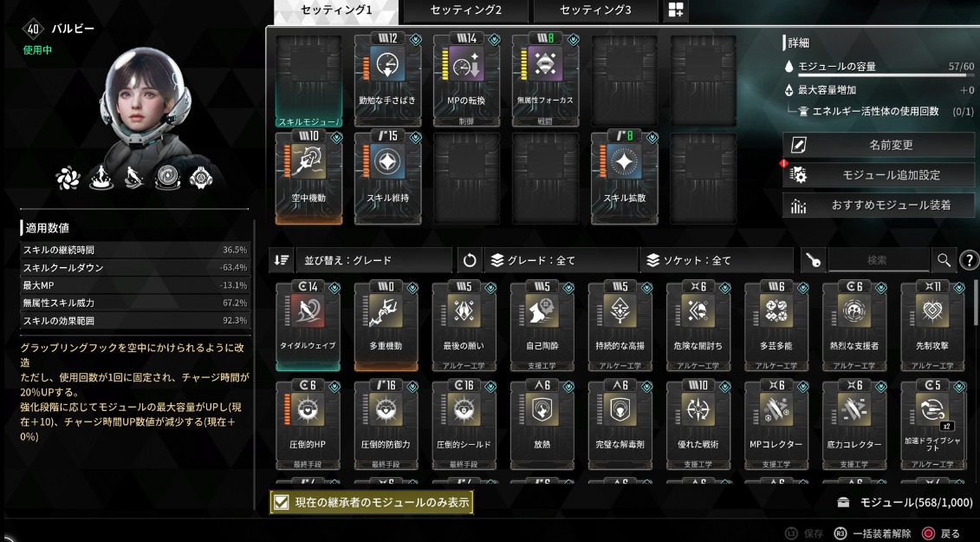The image size is (980, 542).
Task: Pick the 圧倒的HP module card
Action: [308, 424]
